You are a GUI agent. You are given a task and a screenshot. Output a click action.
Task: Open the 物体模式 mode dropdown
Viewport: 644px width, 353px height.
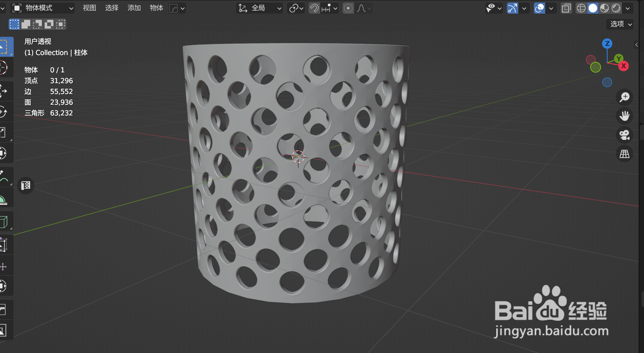pyautogui.click(x=42, y=8)
